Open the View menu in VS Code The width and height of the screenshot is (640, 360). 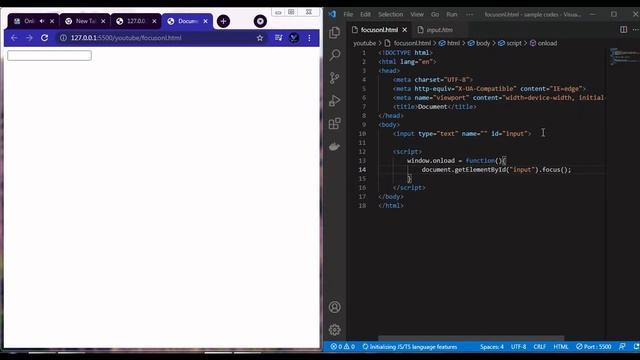point(417,14)
